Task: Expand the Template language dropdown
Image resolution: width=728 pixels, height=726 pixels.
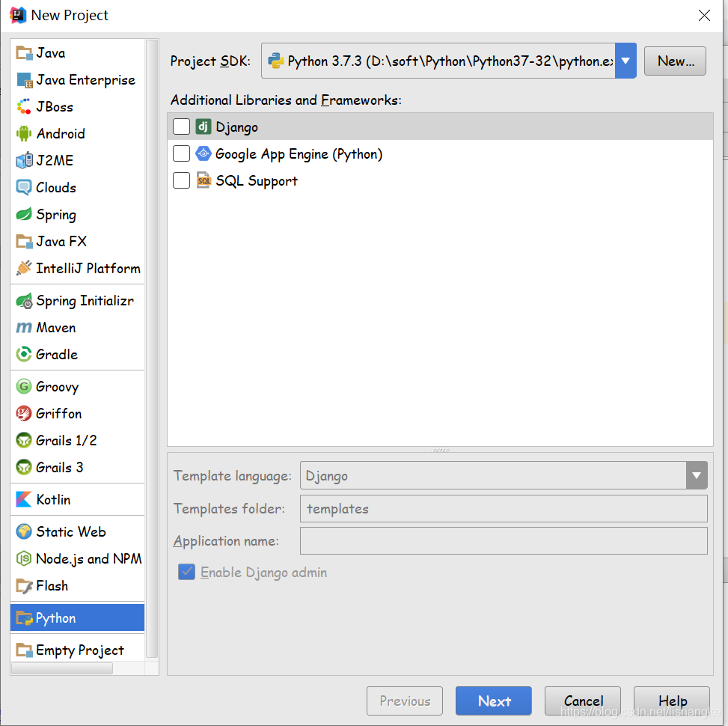Action: 697,475
